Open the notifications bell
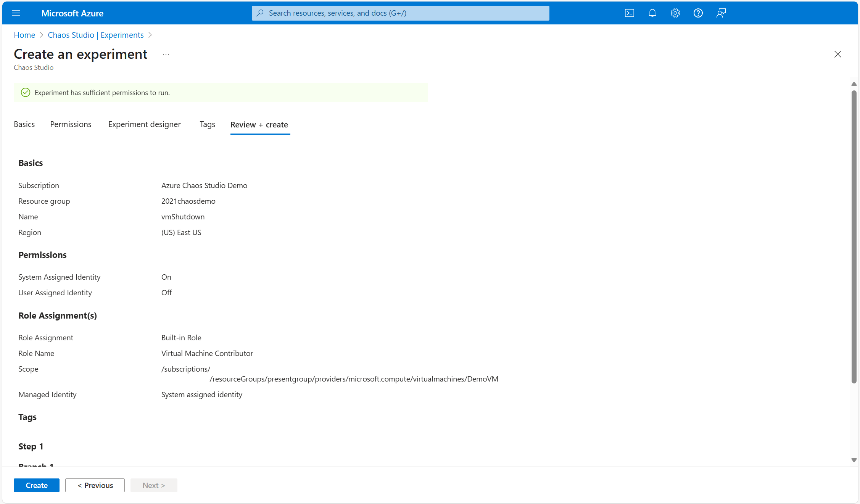Viewport: 860px width, 504px height. tap(652, 13)
